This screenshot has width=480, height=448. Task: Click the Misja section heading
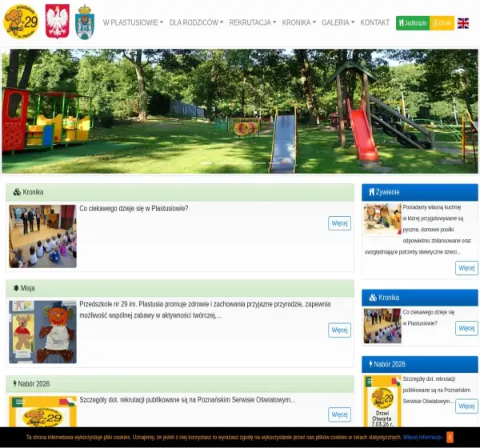click(27, 288)
